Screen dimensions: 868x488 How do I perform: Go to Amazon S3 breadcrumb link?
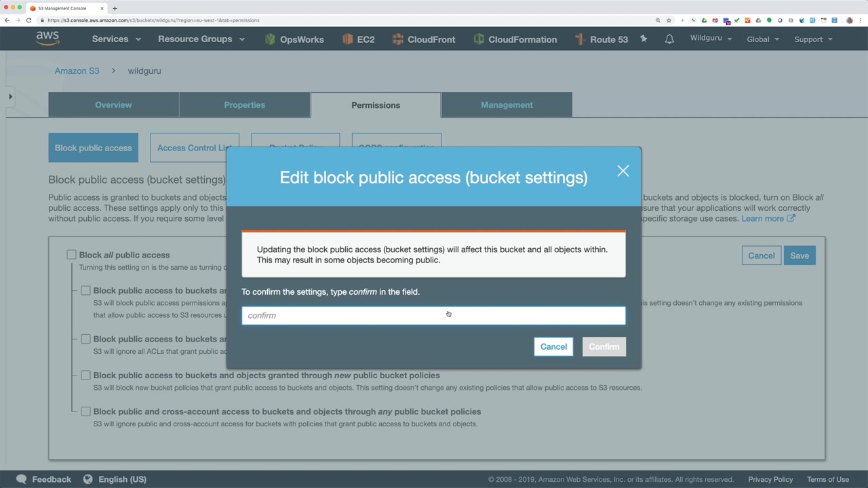77,70
